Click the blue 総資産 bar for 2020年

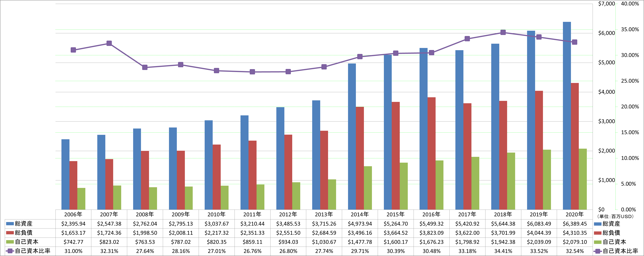click(x=567, y=116)
